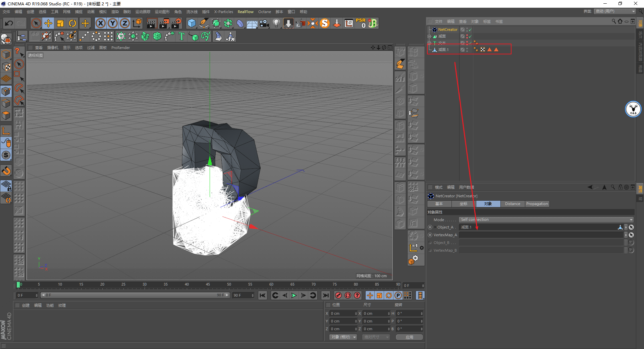Click frame 45 on the timeline ruler
Screen dimensions: 644x349
pyautogui.click(x=208, y=285)
